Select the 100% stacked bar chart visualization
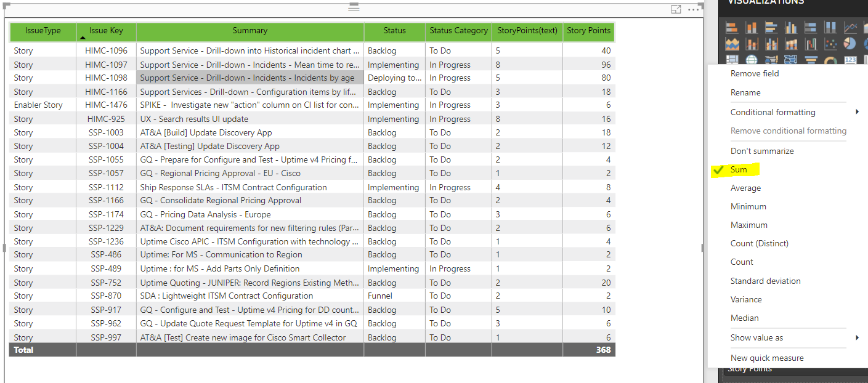 (x=811, y=27)
